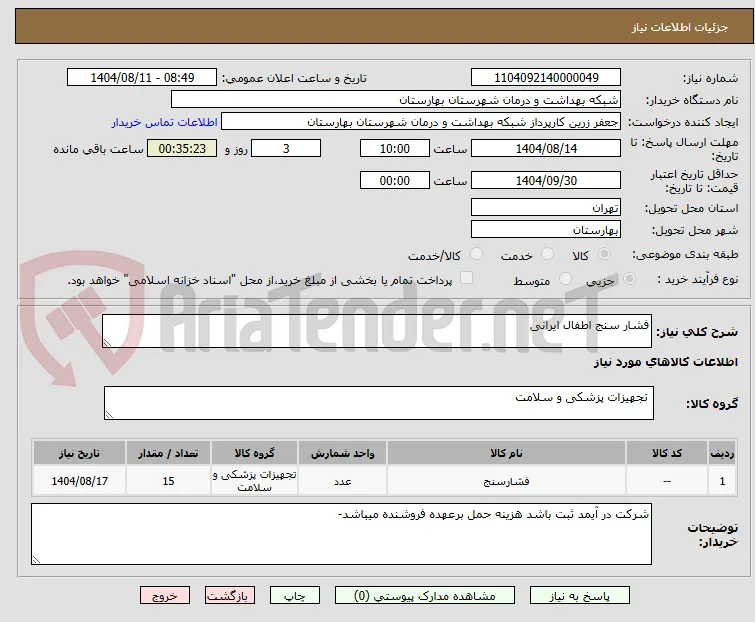Select the 'کالا' radio button
The width and height of the screenshot is (755, 622).
click(x=604, y=254)
